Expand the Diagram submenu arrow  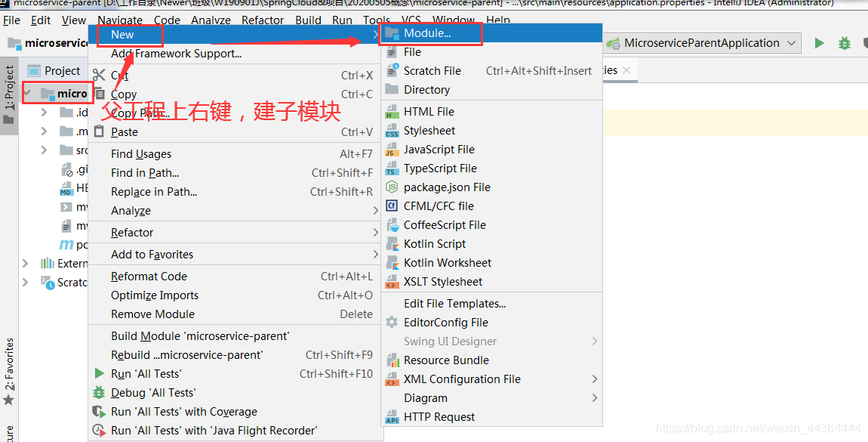coord(595,397)
